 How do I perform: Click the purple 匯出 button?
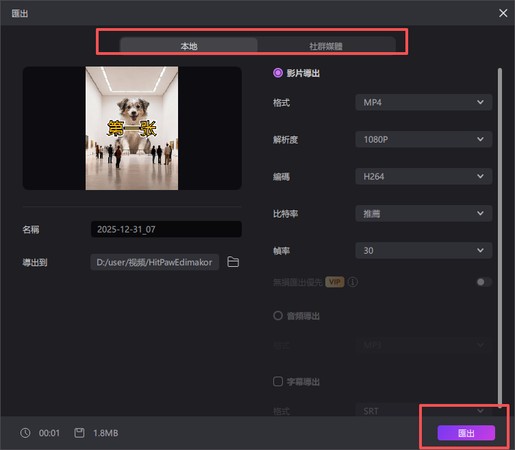point(466,433)
